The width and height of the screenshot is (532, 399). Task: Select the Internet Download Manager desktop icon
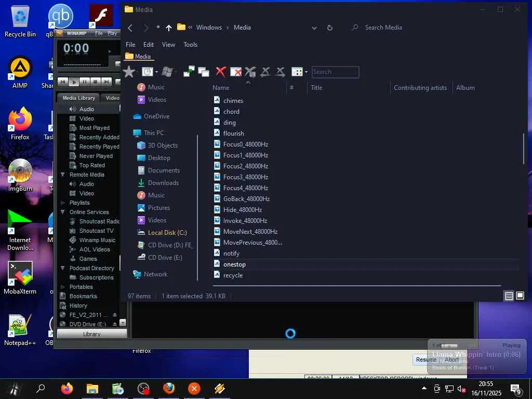(x=20, y=231)
